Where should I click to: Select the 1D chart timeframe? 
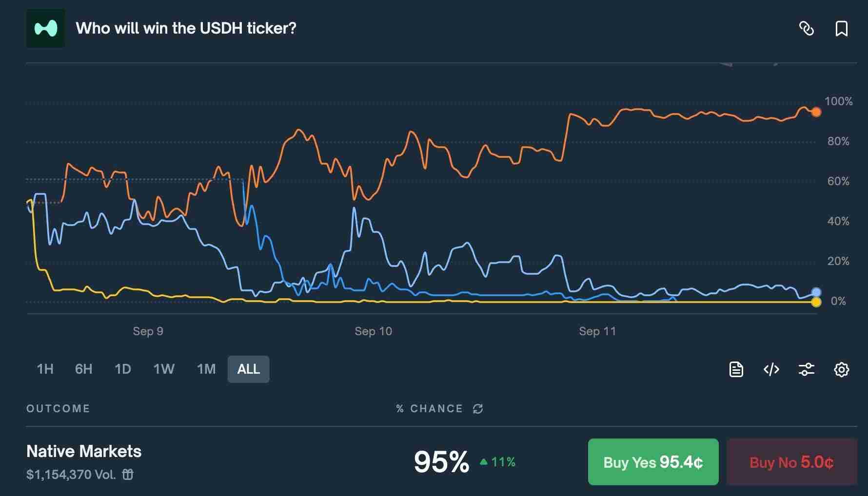(123, 369)
